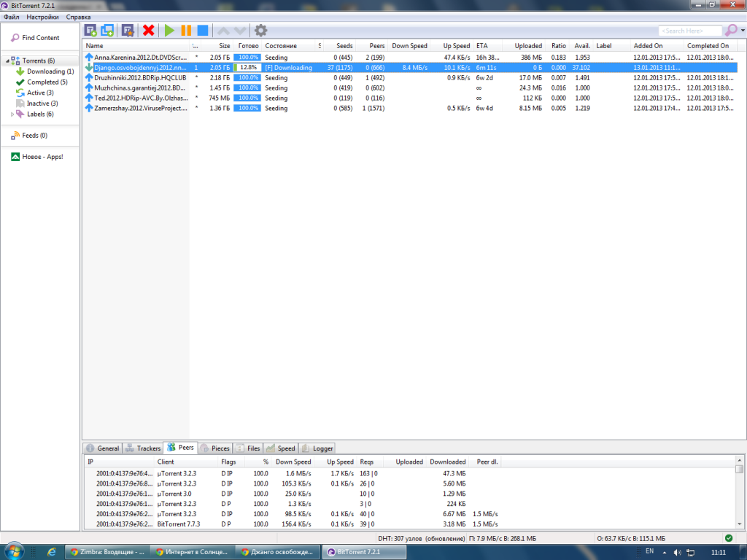Select Torrents (6) in the sidebar
The height and width of the screenshot is (560, 747).
(x=38, y=61)
